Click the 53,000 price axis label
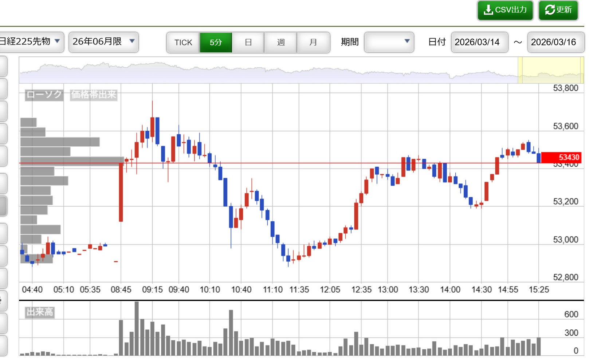Image resolution: width=593 pixels, height=364 pixels. click(565, 240)
